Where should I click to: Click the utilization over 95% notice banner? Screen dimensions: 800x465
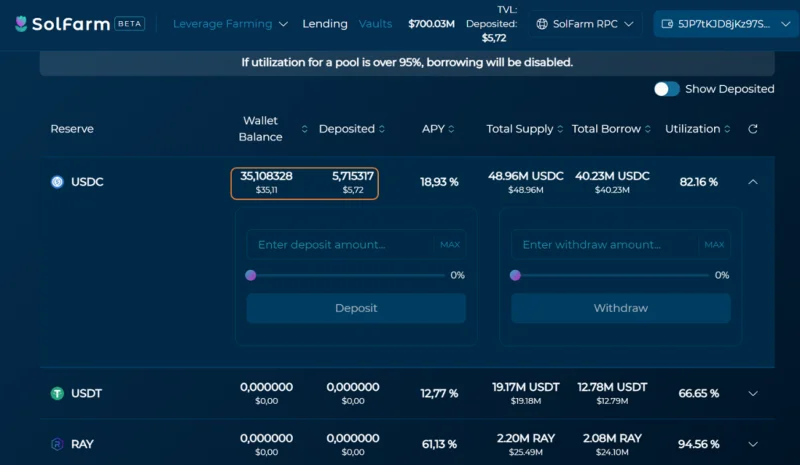(407, 62)
